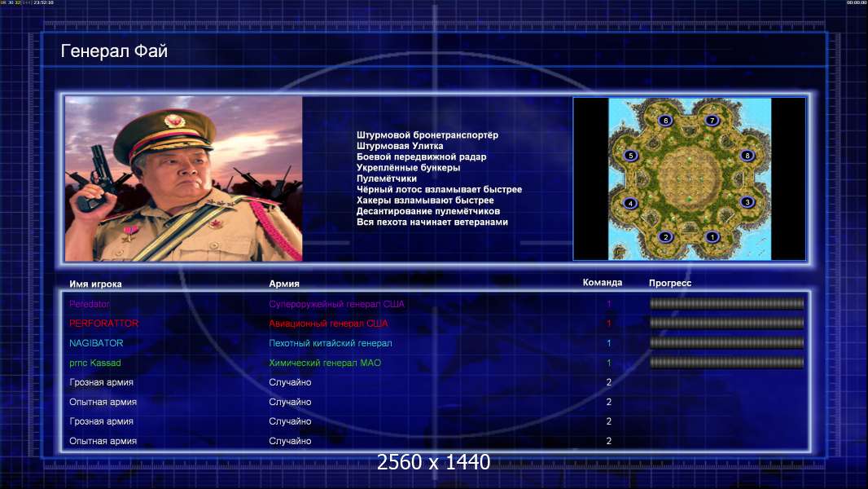Click team number in prnc Kassad row
Screen dimensions: 868x489
coord(608,363)
